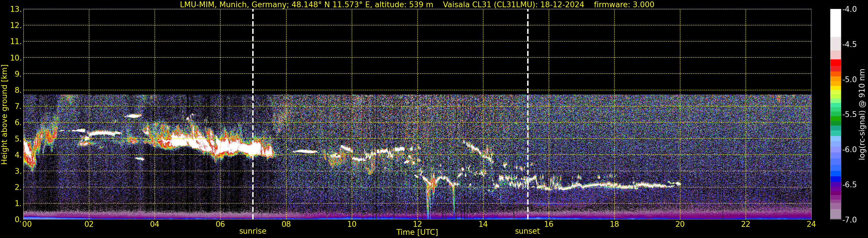Click the '20' time-axis tick label
Image resolution: width=868 pixels, height=238 pixels.
[680, 224]
